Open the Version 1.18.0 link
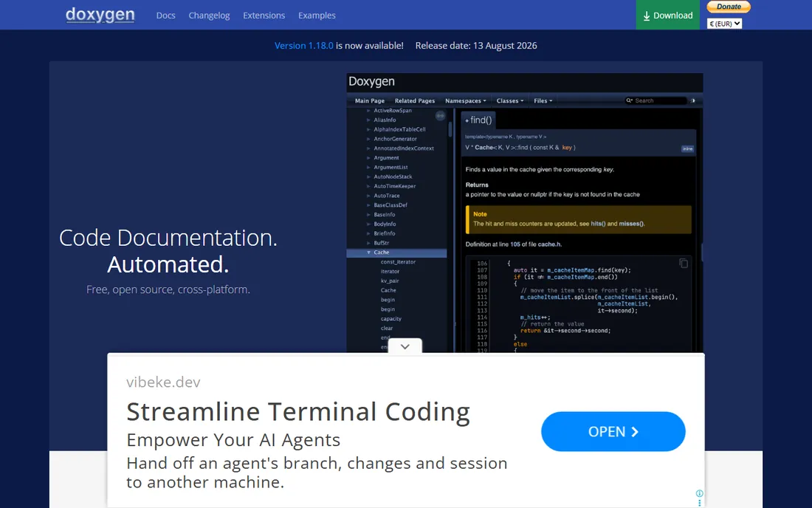 point(304,46)
